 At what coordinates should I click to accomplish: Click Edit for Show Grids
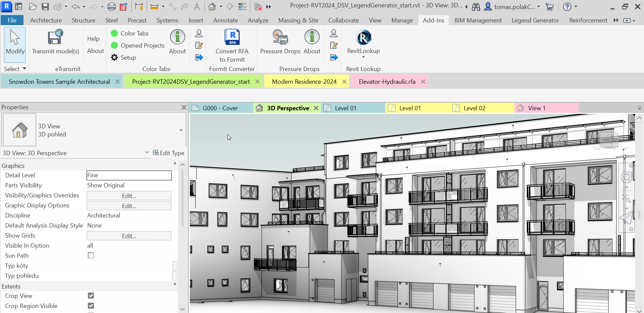click(x=129, y=236)
